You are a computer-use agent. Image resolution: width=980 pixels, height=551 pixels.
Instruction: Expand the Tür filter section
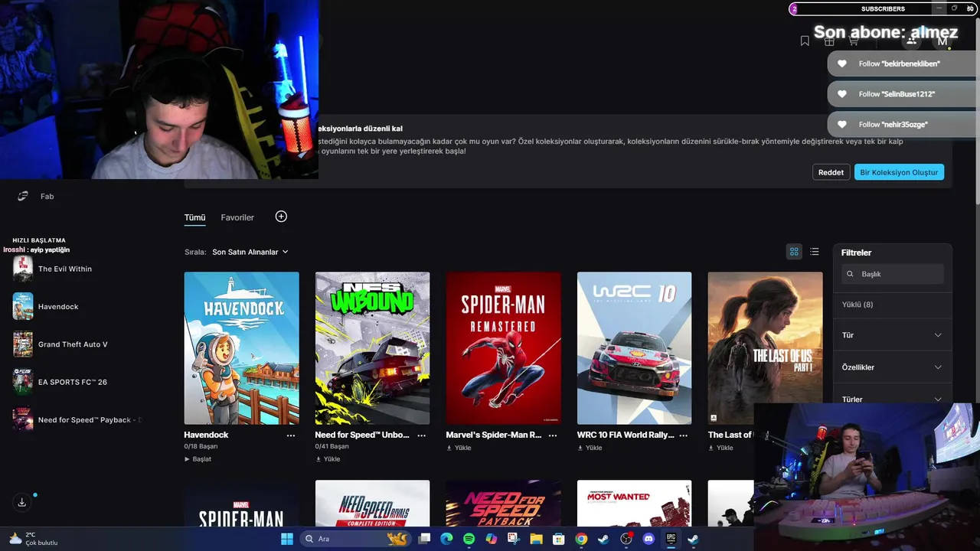(892, 335)
